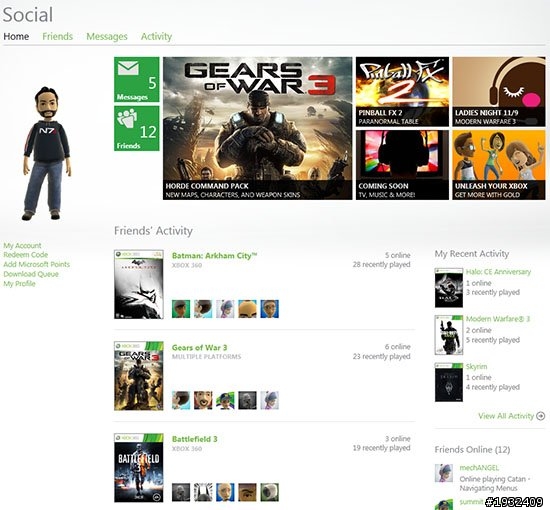This screenshot has height=510, width=550.
Task: Open third friend gamerpic under Gears of War 3
Action: 225,401
